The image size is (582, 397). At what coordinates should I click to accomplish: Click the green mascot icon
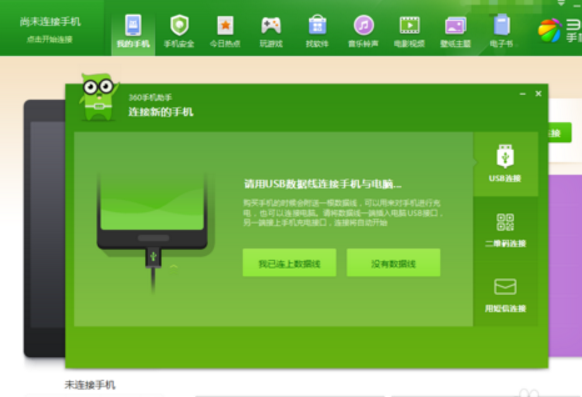[98, 97]
